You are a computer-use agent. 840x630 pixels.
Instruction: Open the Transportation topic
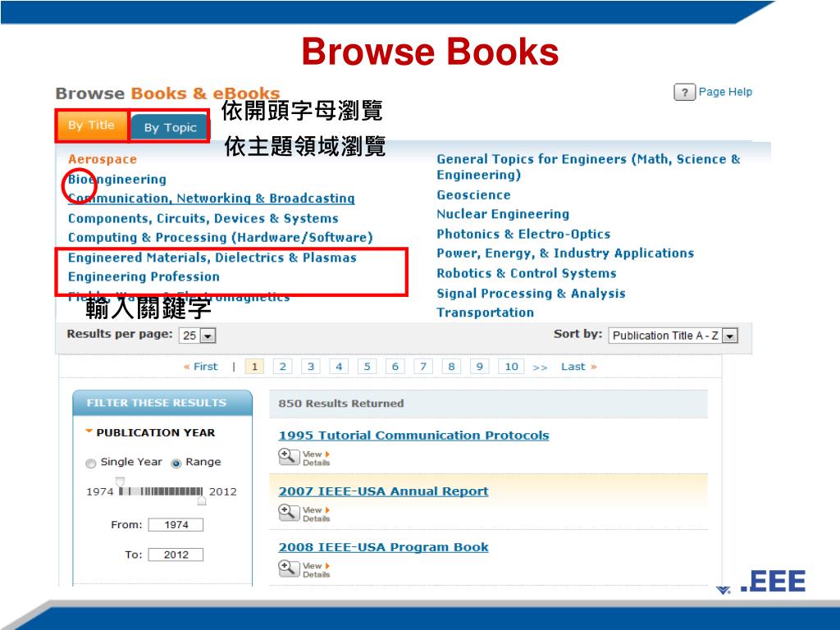point(486,313)
